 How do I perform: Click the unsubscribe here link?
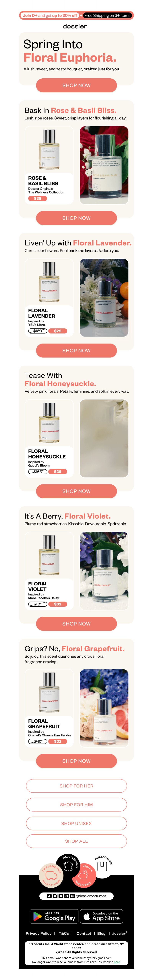[117, 962]
